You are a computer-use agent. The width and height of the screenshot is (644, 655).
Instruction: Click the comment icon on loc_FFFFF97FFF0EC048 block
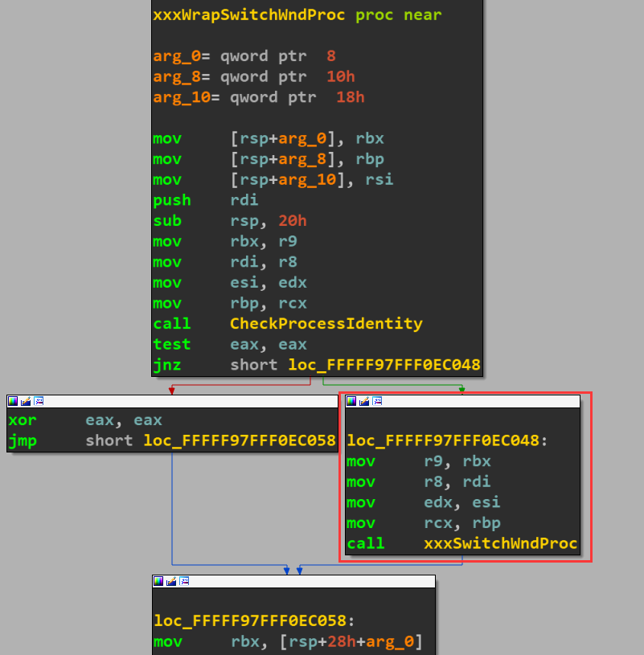pos(377,401)
